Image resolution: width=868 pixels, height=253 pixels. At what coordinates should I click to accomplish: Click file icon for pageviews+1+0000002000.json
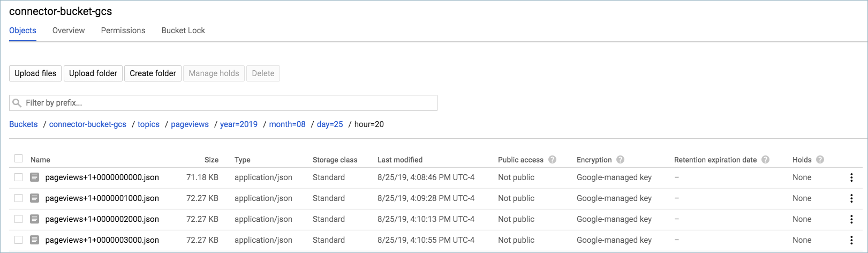tap(35, 219)
